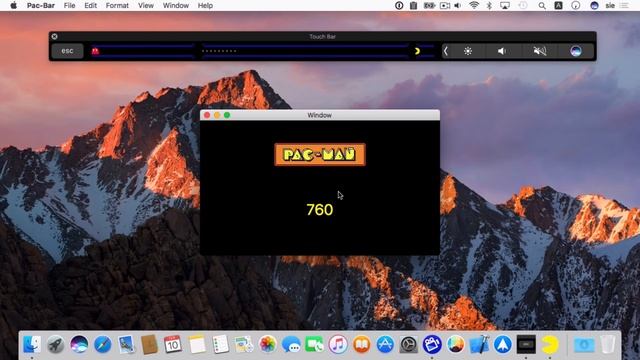Open the input source 'A' menu
The image size is (640, 360).
click(558, 5)
